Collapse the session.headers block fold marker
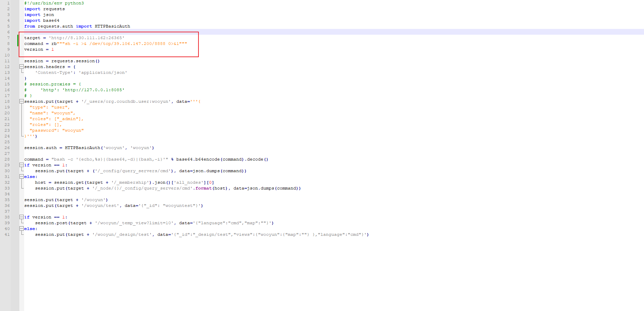This screenshot has height=311, width=644. [21, 67]
